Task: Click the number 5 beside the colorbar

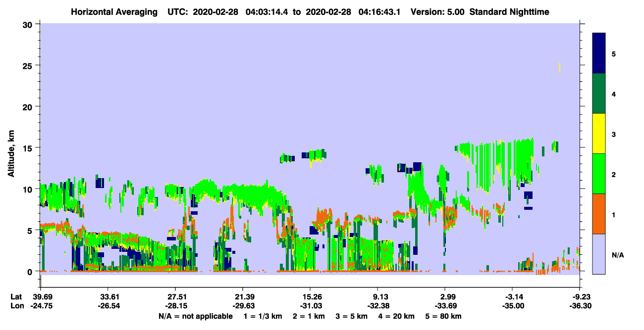Action: [614, 54]
